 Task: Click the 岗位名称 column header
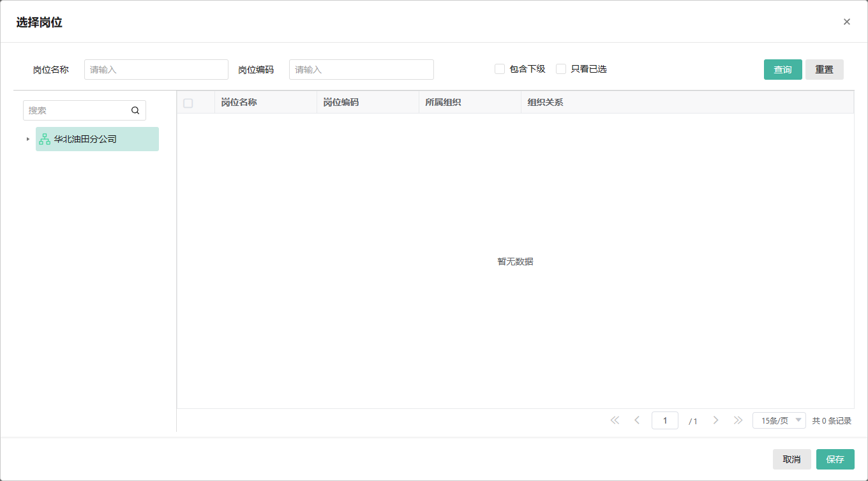pyautogui.click(x=239, y=102)
